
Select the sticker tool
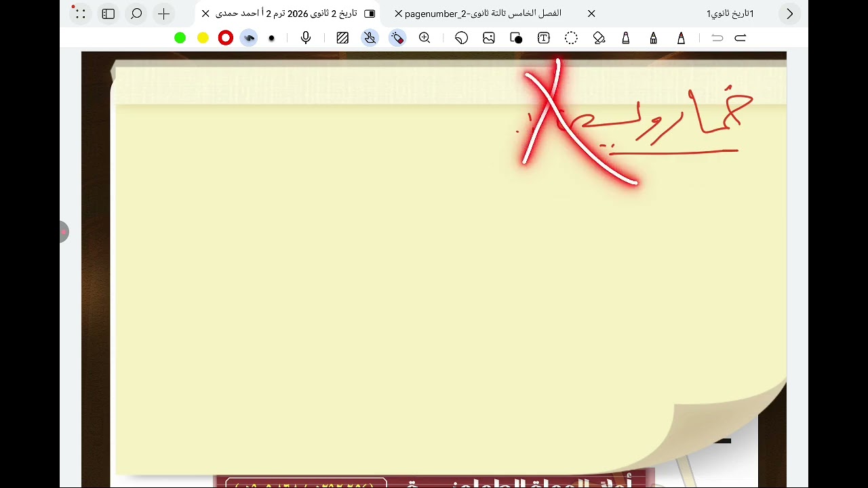[462, 38]
